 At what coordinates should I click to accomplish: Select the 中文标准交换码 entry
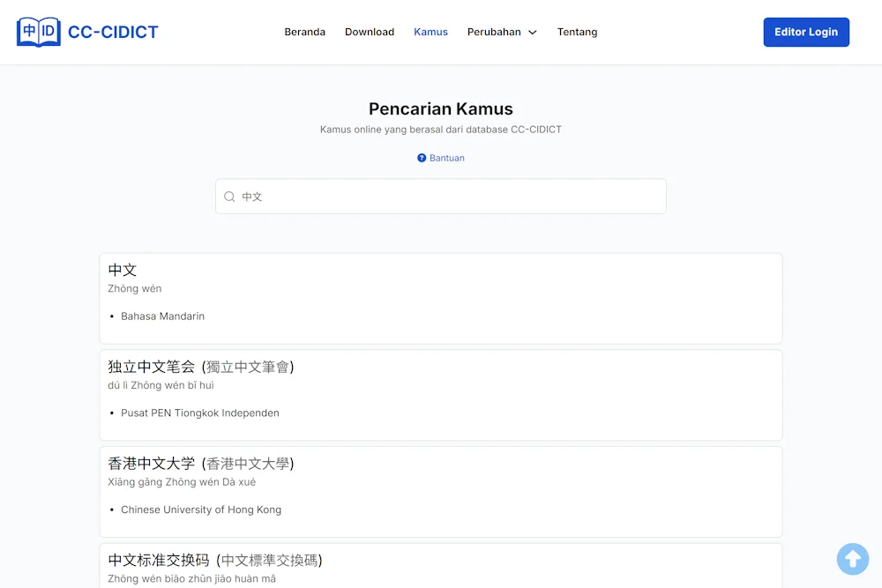441,564
